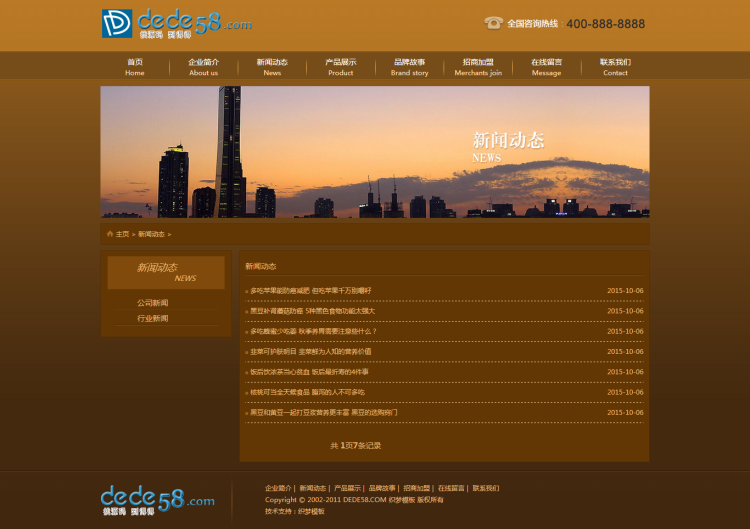The image size is (750, 529).
Task: Click the 织梦模板 link in the copyright line
Action: click(402, 499)
